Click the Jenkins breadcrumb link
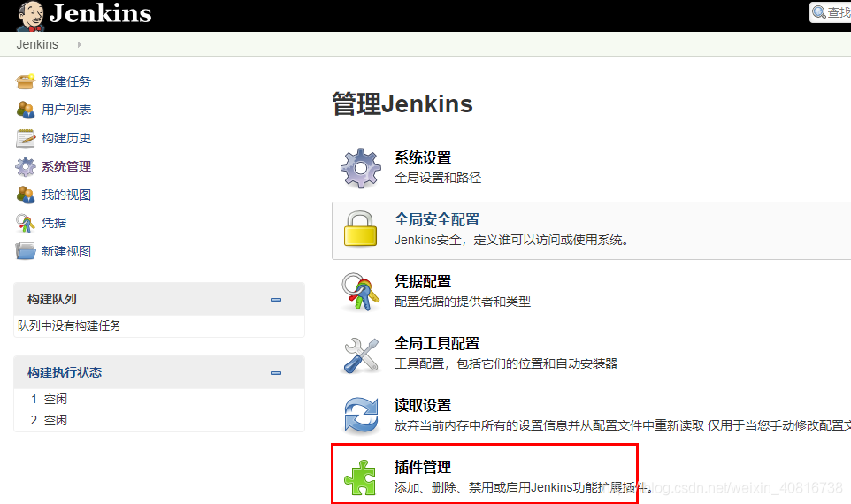Viewport: 851px width, 504px height. pyautogui.click(x=37, y=44)
